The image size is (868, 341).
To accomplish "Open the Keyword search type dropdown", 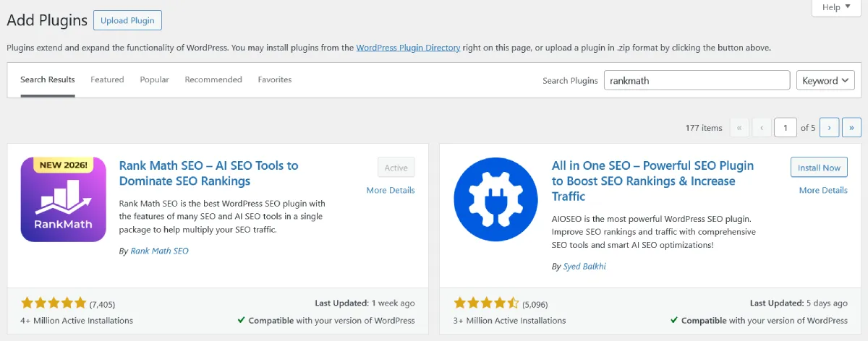I will (825, 80).
